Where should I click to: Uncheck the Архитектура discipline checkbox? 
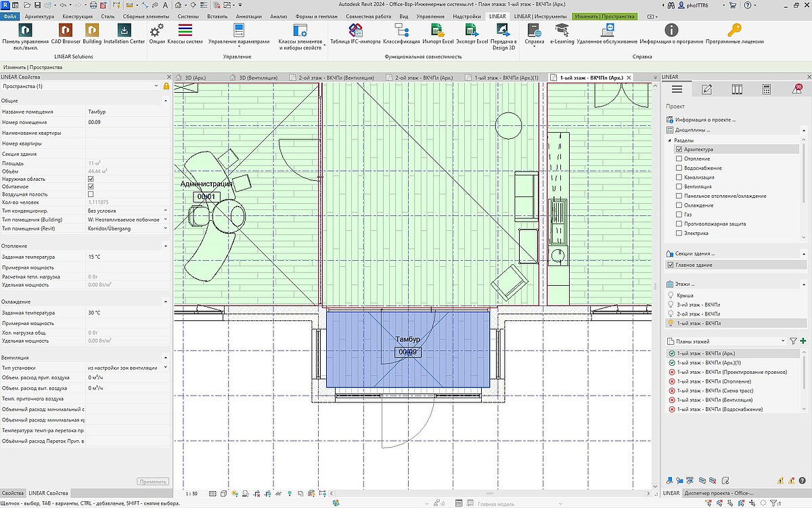click(x=679, y=150)
